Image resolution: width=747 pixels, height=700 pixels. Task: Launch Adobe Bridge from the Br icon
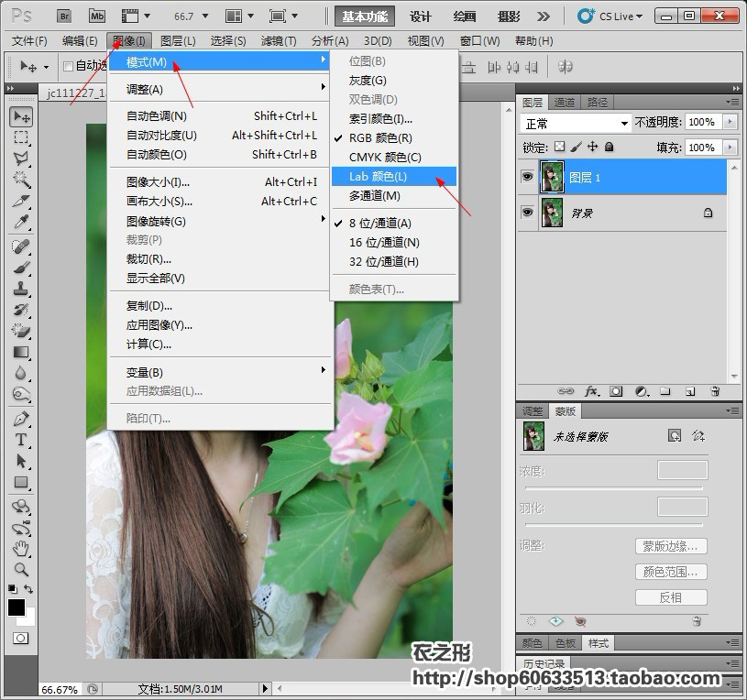coord(64,16)
